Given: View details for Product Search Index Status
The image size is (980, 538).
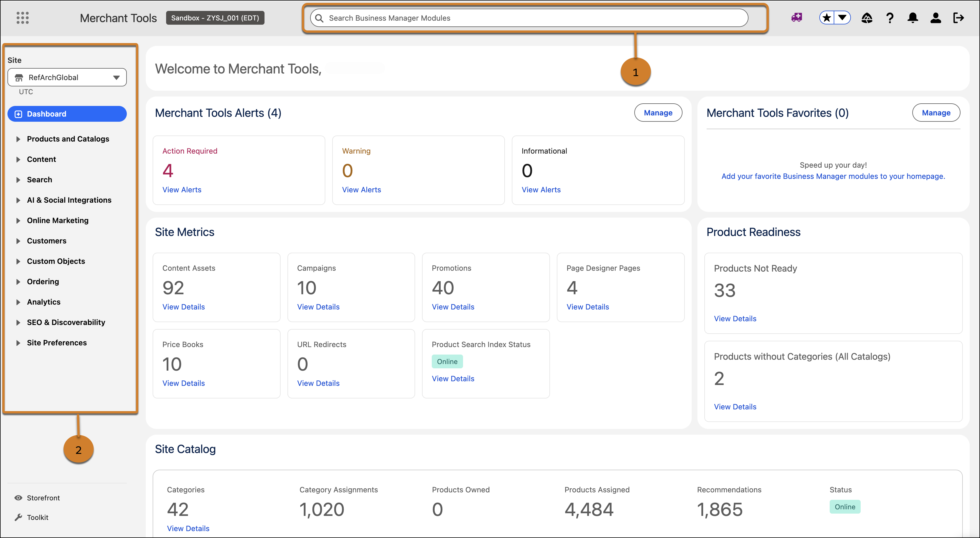Looking at the screenshot, I should [453, 379].
